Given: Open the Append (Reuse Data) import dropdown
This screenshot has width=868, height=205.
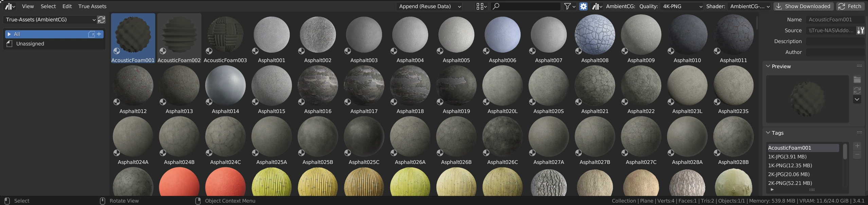Looking at the screenshot, I should [x=430, y=6].
